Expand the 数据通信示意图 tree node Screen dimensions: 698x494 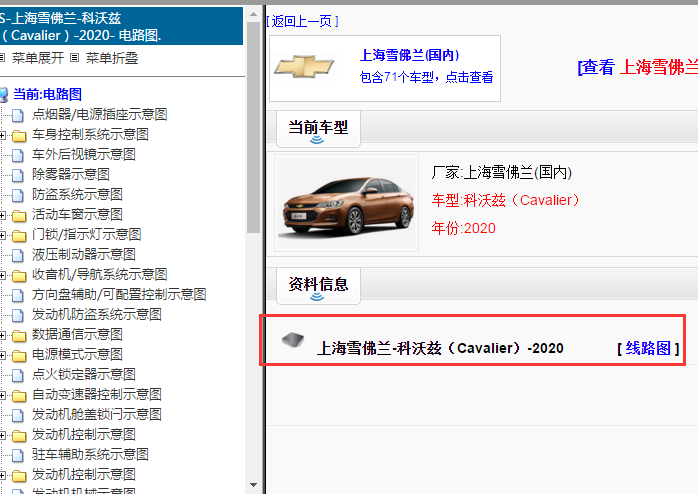click(x=2, y=336)
